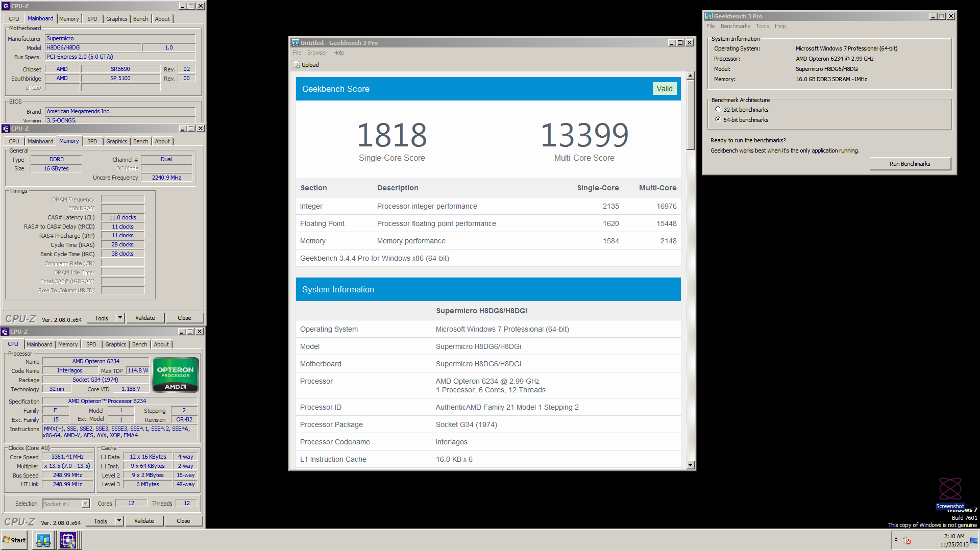The width and height of the screenshot is (980, 551).
Task: Click the Untitled Geekbench window title icon
Action: tap(295, 43)
